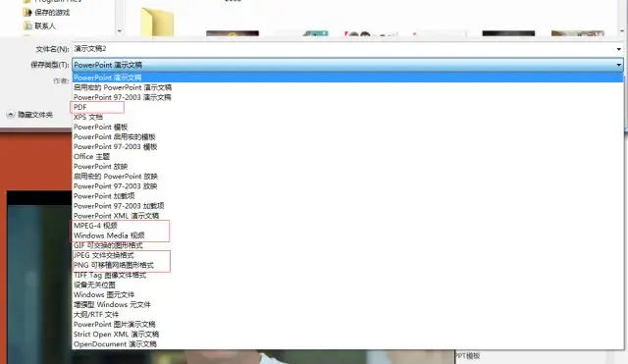628x364 pixels.
Task: Select 大纲/RTF 文件 format
Action: click(347, 314)
